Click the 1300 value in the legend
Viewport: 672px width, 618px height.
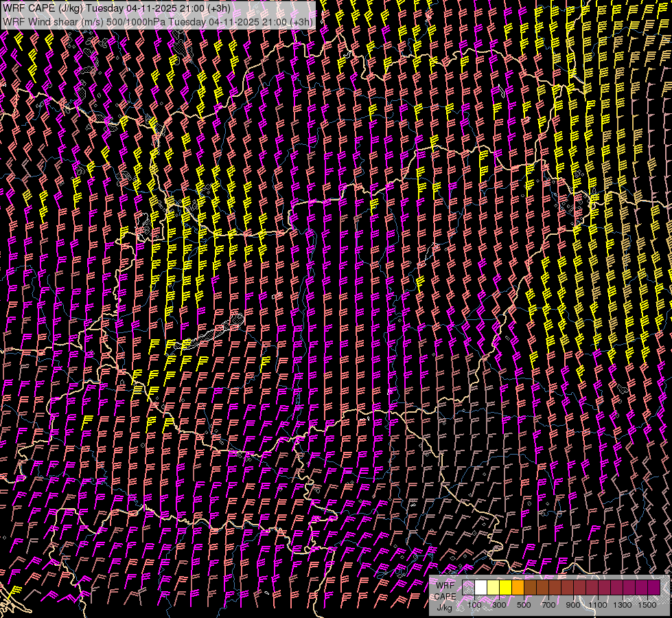[x=623, y=605]
